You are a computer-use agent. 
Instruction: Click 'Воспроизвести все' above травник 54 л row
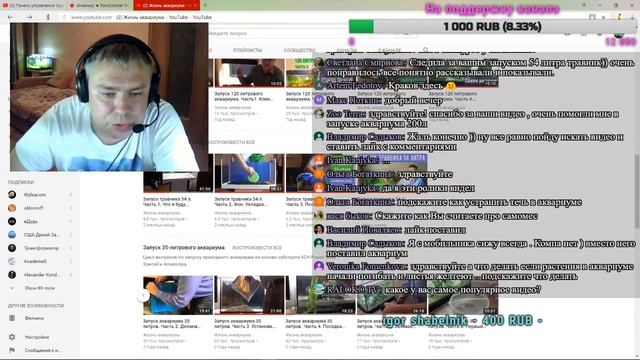231,142
